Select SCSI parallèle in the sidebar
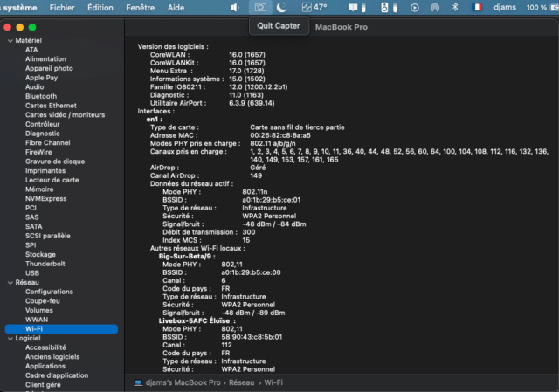 (x=48, y=236)
